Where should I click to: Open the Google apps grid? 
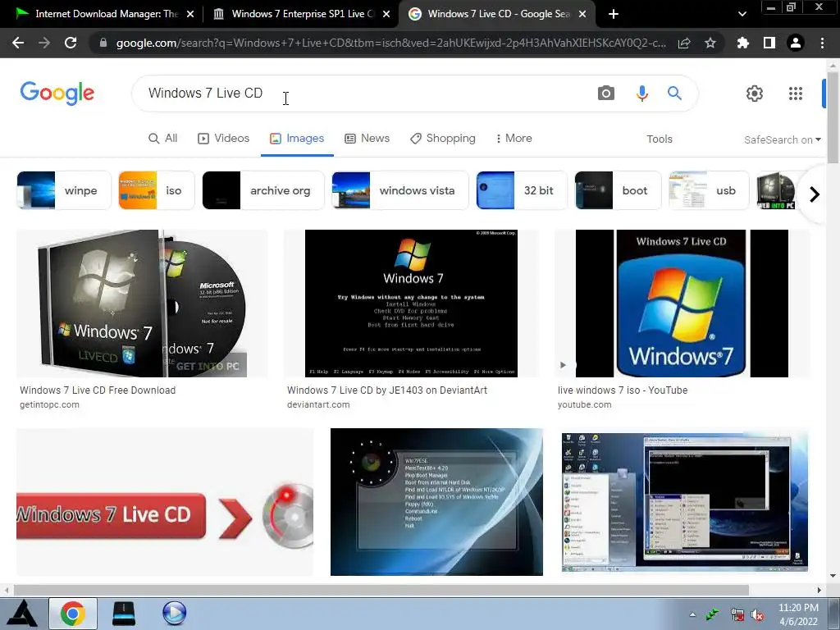(796, 94)
